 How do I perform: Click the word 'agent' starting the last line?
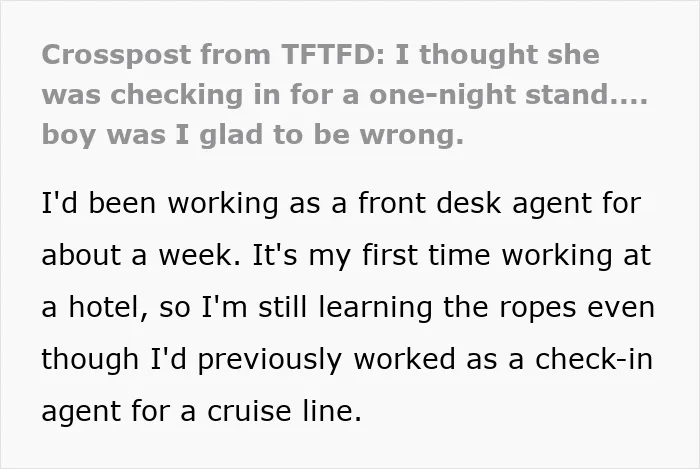(x=81, y=412)
